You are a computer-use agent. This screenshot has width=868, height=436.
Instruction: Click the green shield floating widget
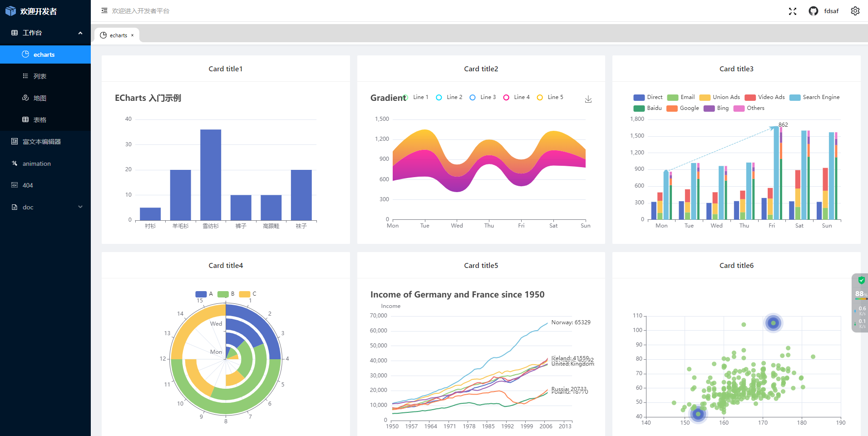click(861, 280)
